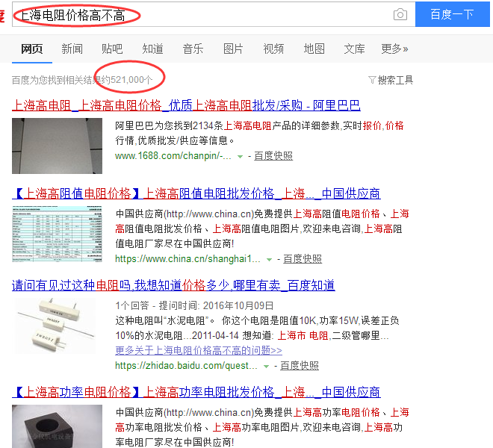
Task: Click 更多关于上海电阻价格高不高的问题 link
Action: pos(199,350)
